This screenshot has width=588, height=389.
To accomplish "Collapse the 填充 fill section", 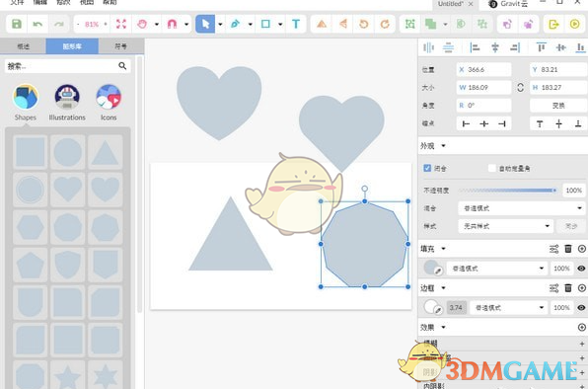I will pos(443,249).
